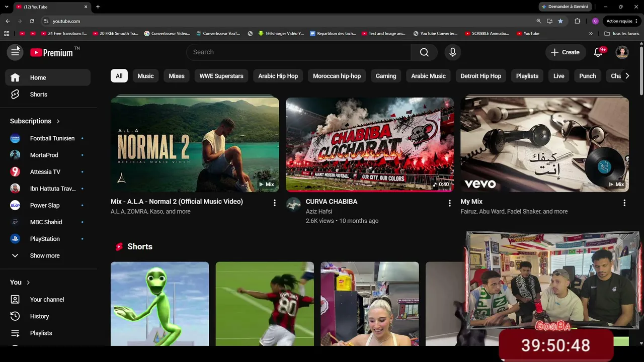
Task: Expand Show more subscriptions
Action: (x=48, y=255)
